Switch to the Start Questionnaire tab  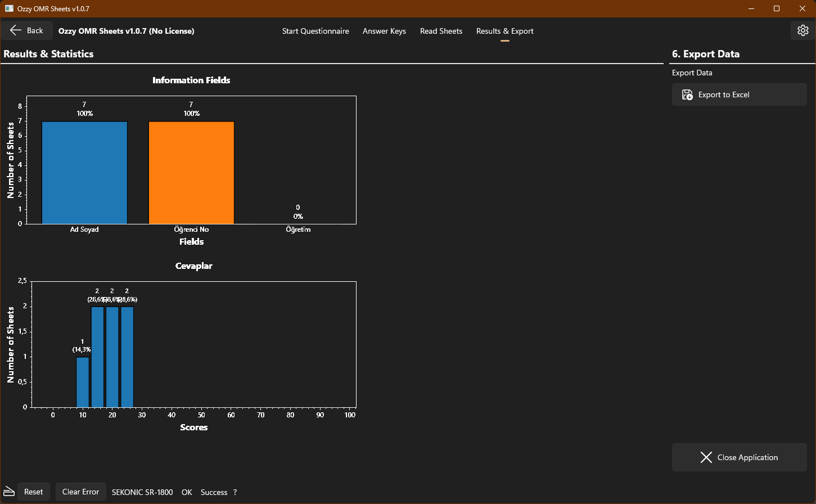pyautogui.click(x=315, y=31)
